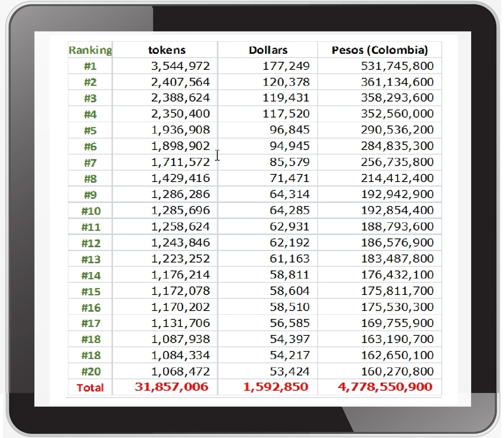
Task: Click dollars value 177,249
Action: pos(286,66)
